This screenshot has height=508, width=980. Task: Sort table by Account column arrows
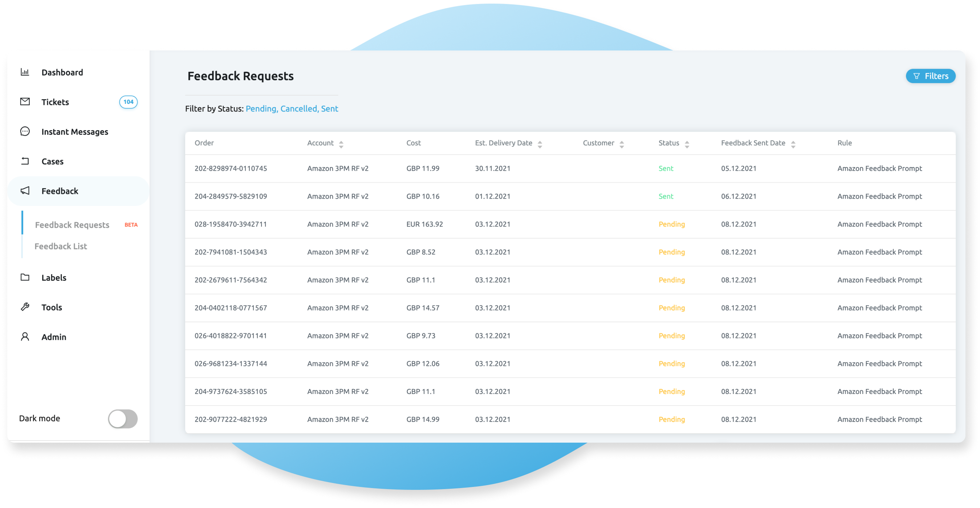341,144
